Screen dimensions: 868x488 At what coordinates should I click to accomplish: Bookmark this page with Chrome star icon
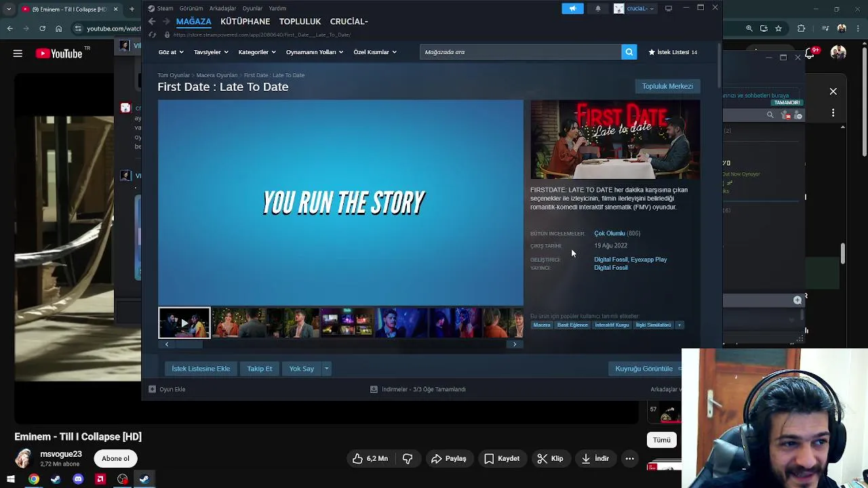[x=778, y=28]
